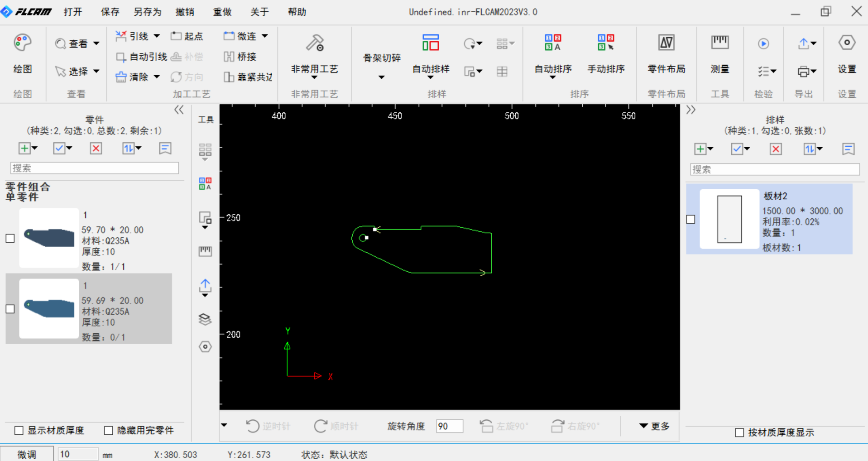
Task: Click the 排样 panel search box
Action: pyautogui.click(x=775, y=169)
